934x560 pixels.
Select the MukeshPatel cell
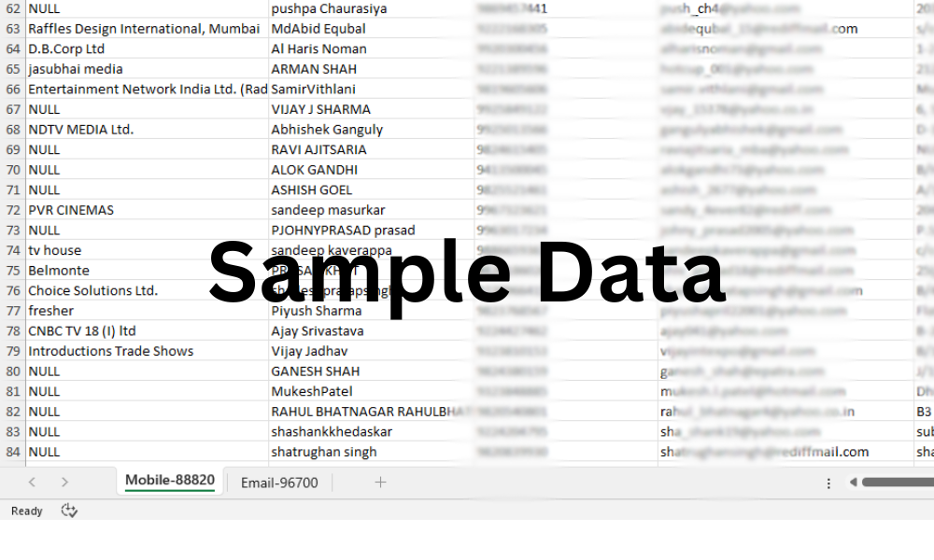(x=372, y=392)
